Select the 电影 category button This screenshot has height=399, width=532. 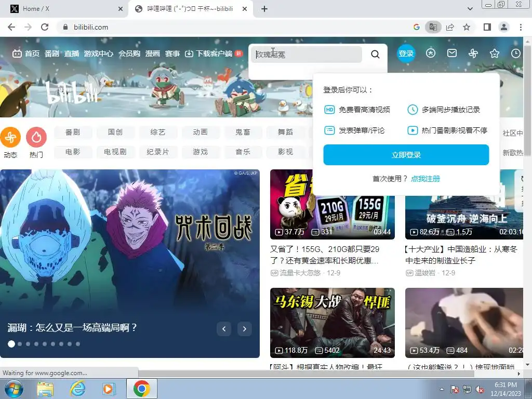pos(73,152)
